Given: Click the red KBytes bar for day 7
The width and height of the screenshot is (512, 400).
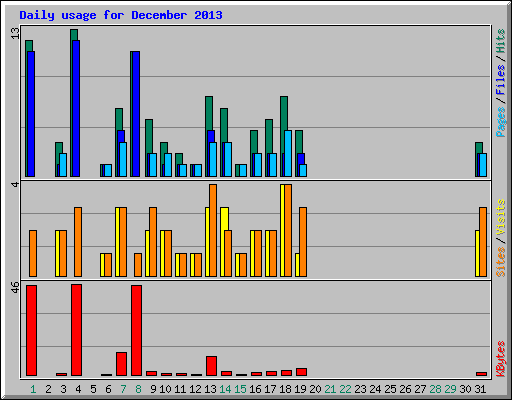Looking at the screenshot, I should [x=121, y=364].
